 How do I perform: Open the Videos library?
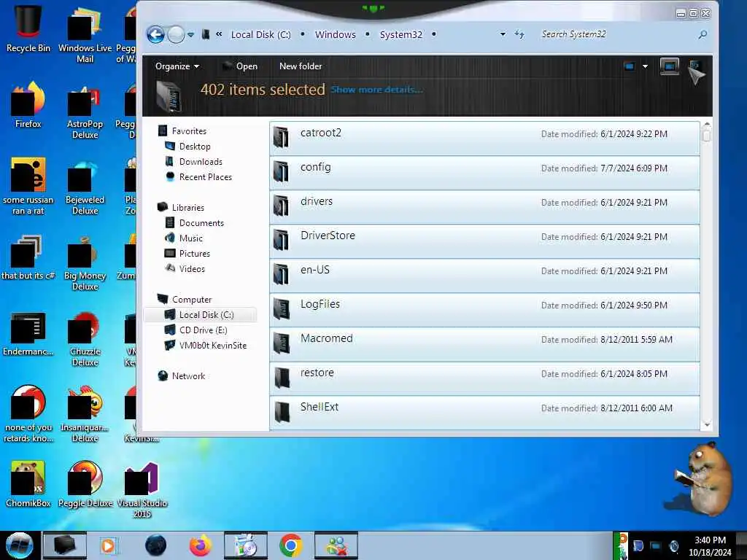click(x=192, y=268)
